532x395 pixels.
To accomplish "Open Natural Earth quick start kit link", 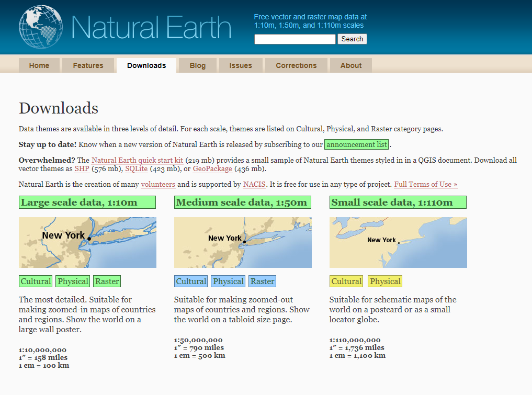I will [137, 160].
